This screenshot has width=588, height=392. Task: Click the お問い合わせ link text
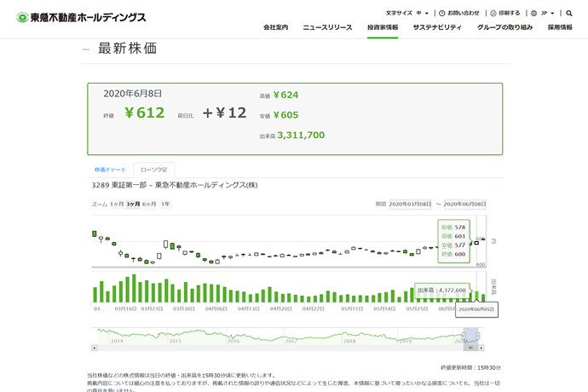coord(464,13)
